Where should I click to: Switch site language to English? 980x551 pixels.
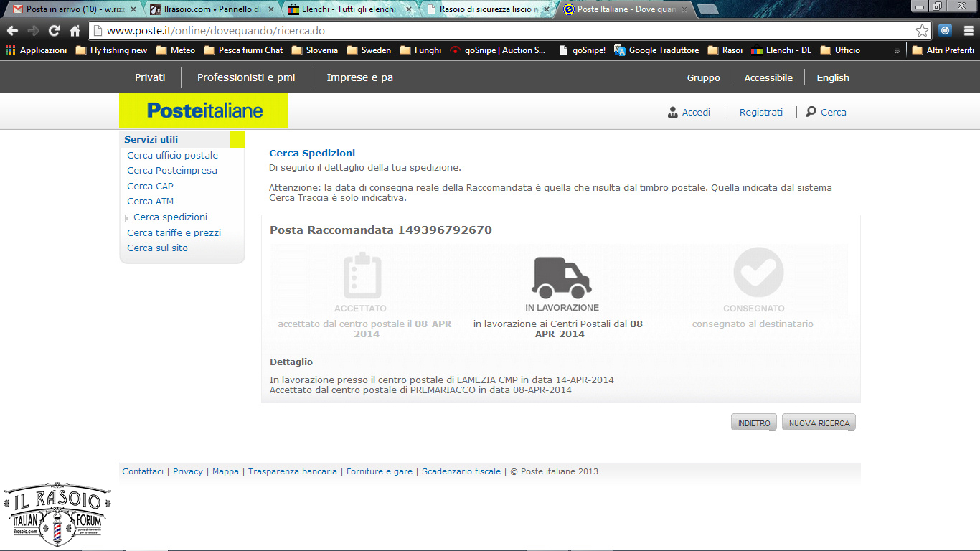point(833,77)
